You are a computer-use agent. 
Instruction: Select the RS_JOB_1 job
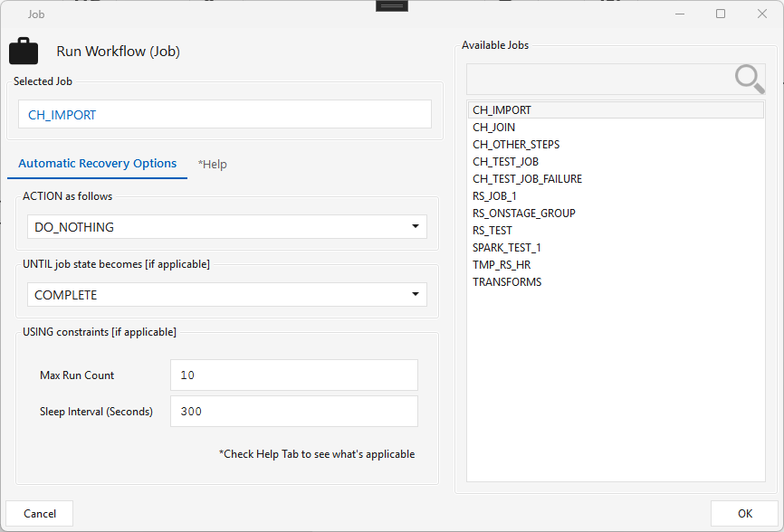click(x=616, y=196)
